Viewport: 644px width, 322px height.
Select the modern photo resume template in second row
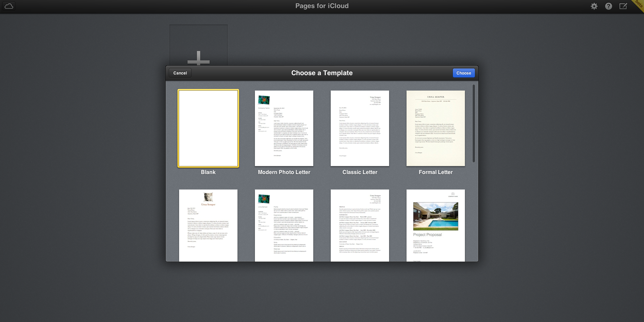284,225
